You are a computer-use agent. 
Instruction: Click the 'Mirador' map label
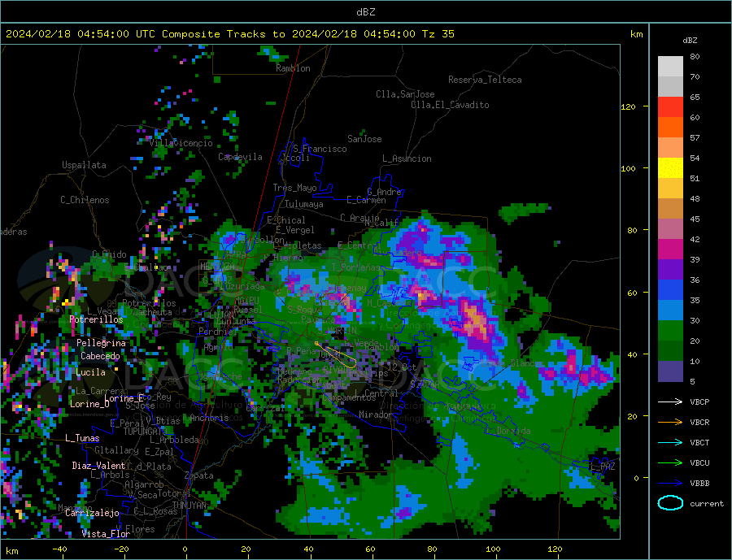pyautogui.click(x=376, y=415)
